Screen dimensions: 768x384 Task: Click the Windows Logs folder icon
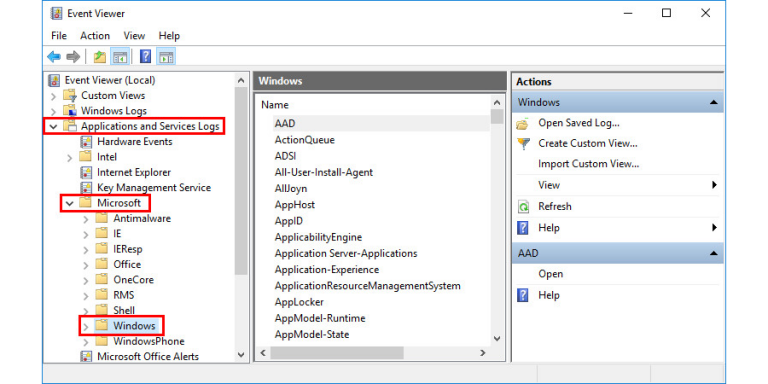71,110
